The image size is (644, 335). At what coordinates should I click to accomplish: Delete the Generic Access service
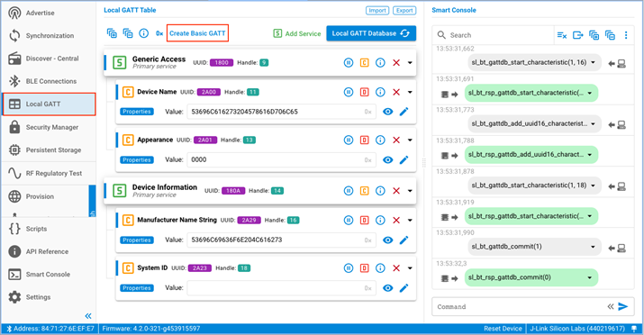pos(396,63)
